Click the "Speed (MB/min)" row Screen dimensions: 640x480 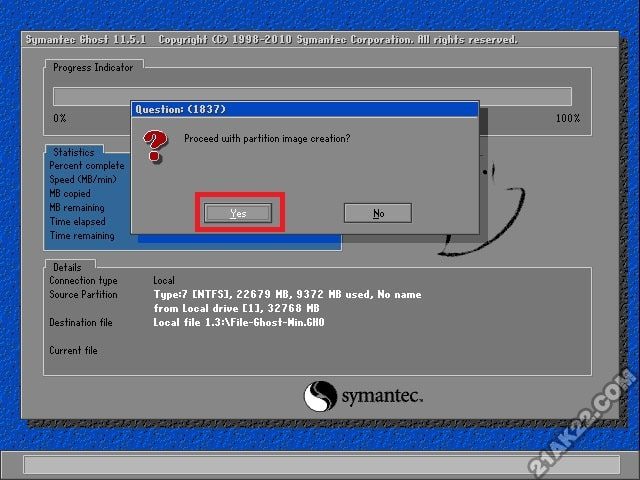click(83, 180)
